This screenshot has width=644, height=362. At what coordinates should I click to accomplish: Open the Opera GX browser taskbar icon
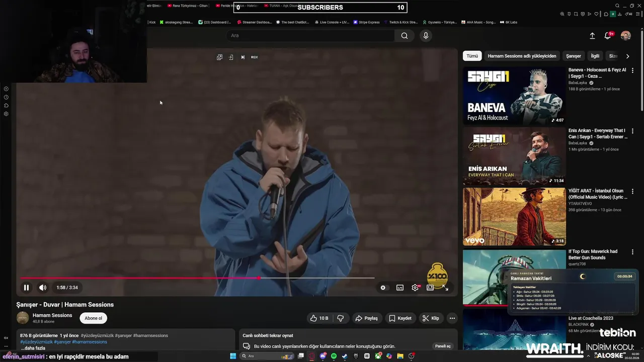(311, 356)
